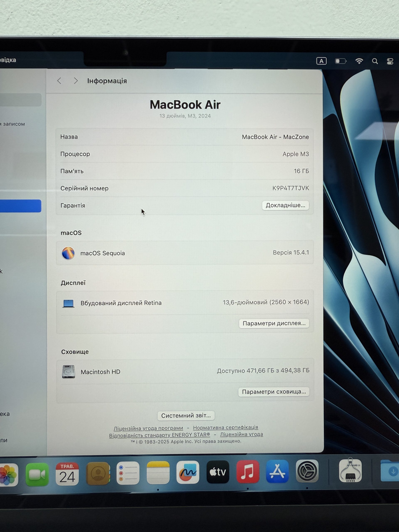This screenshot has height=532, width=399.
Task: Open the App Store in the Dock
Action: (278, 471)
